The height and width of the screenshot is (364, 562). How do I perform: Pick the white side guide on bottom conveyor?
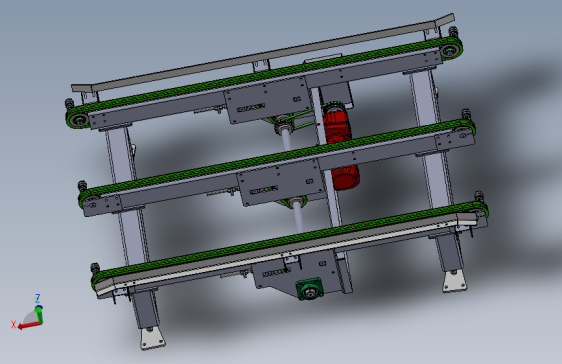[x=287, y=254]
